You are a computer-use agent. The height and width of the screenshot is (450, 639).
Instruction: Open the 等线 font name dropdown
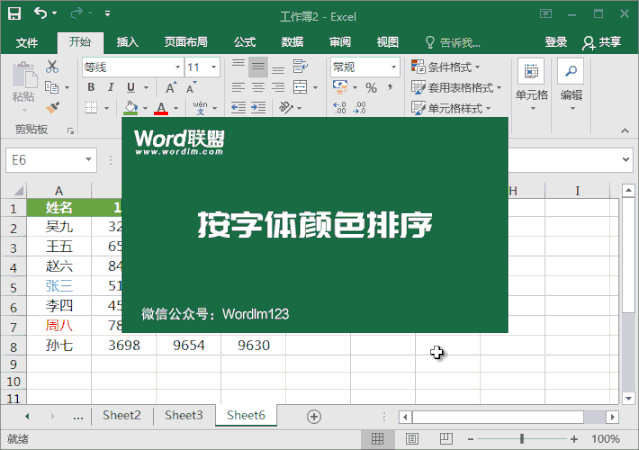[178, 67]
